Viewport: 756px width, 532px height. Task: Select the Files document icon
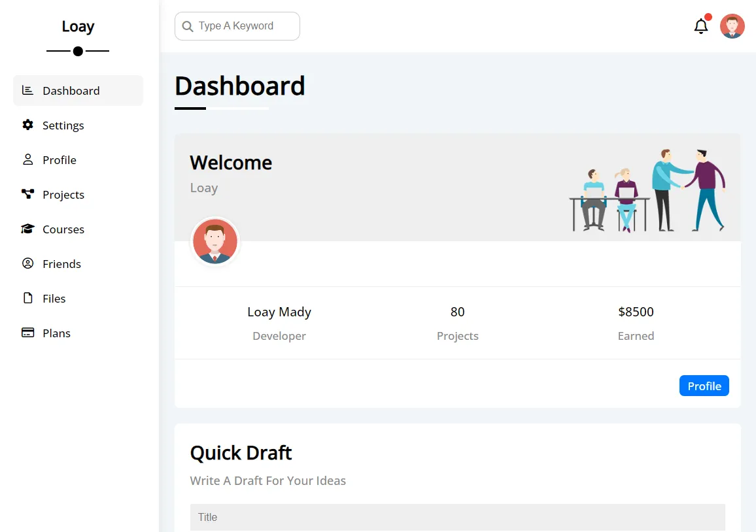tap(27, 298)
